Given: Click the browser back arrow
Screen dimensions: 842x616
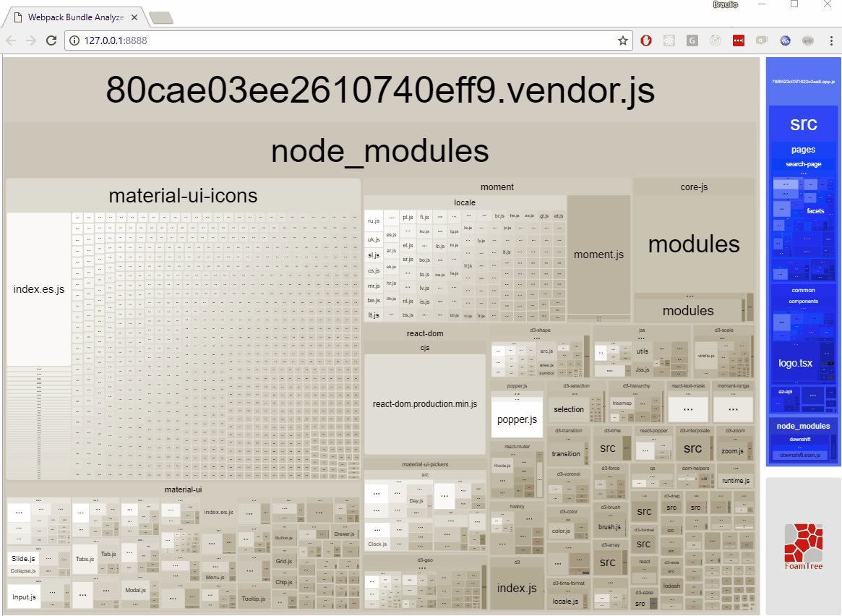Looking at the screenshot, I should click(x=11, y=40).
